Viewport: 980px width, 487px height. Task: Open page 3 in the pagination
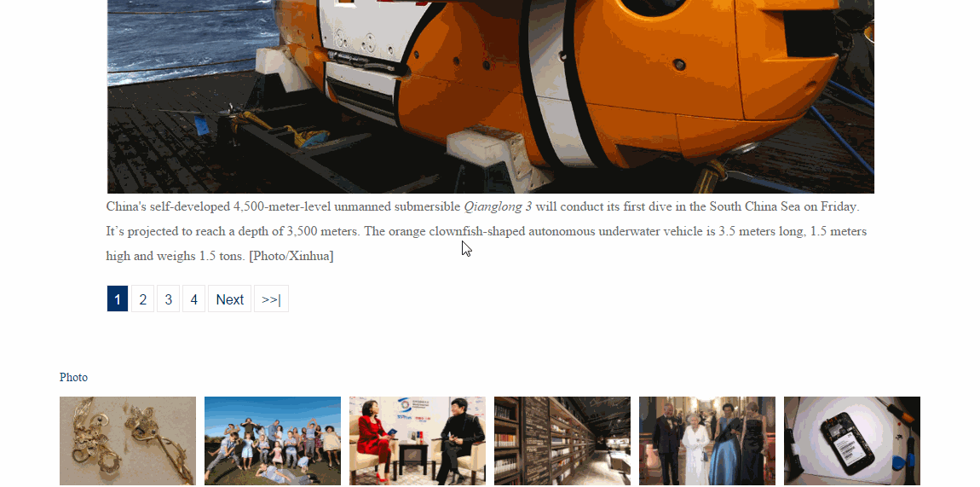(x=168, y=299)
